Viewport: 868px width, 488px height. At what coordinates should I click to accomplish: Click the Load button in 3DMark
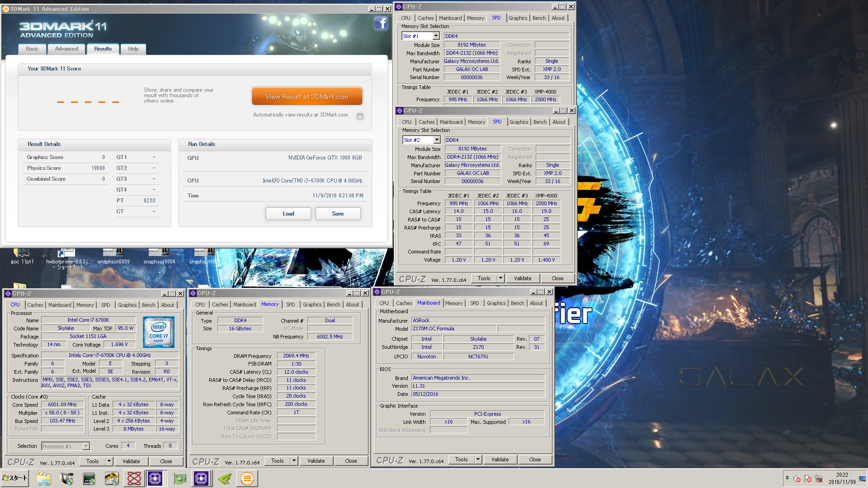click(288, 214)
